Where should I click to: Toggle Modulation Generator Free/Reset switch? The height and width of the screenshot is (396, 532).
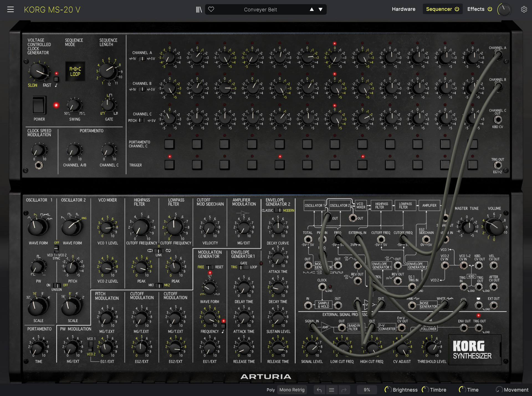[x=210, y=267]
